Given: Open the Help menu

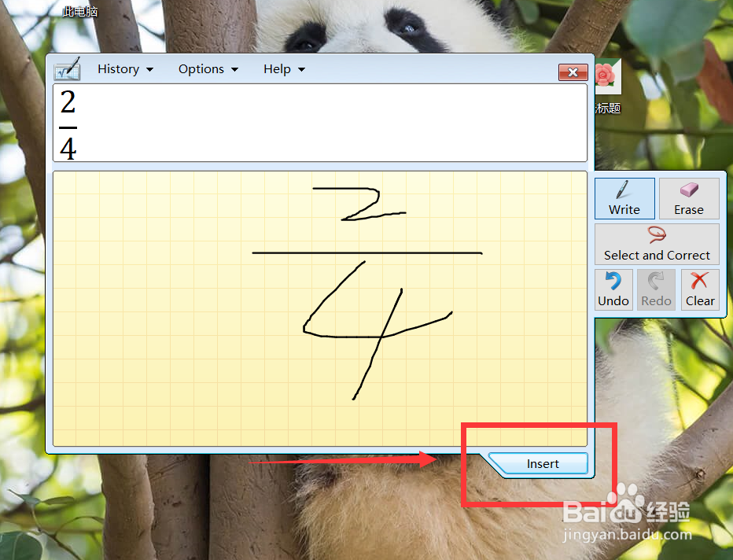Looking at the screenshot, I should point(284,69).
